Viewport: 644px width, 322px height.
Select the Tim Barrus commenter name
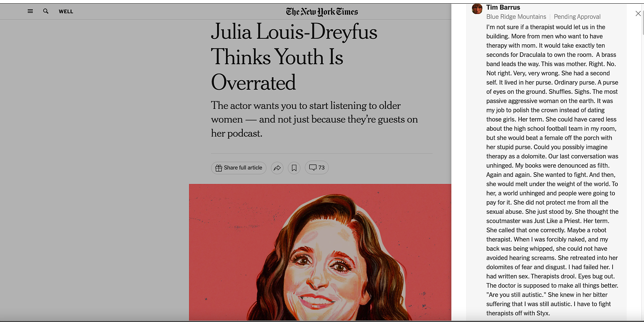click(x=503, y=7)
